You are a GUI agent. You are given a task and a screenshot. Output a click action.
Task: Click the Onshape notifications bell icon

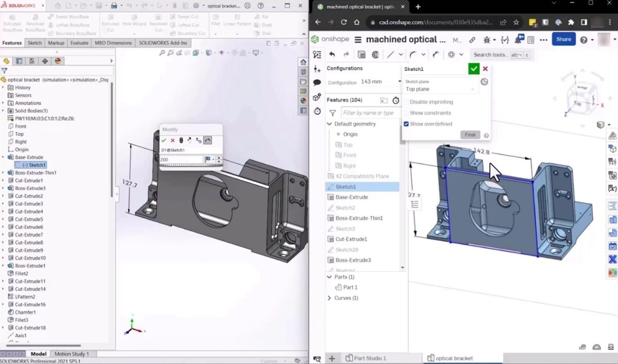point(519,40)
